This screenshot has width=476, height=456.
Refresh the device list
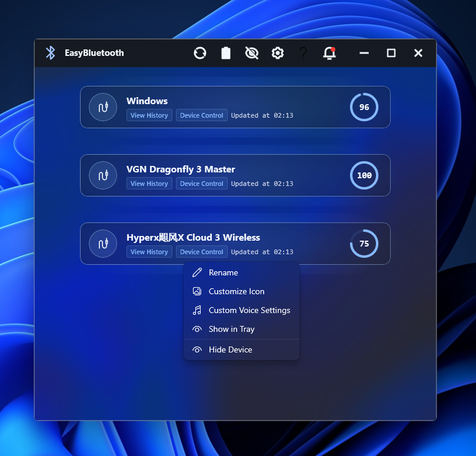(199, 53)
